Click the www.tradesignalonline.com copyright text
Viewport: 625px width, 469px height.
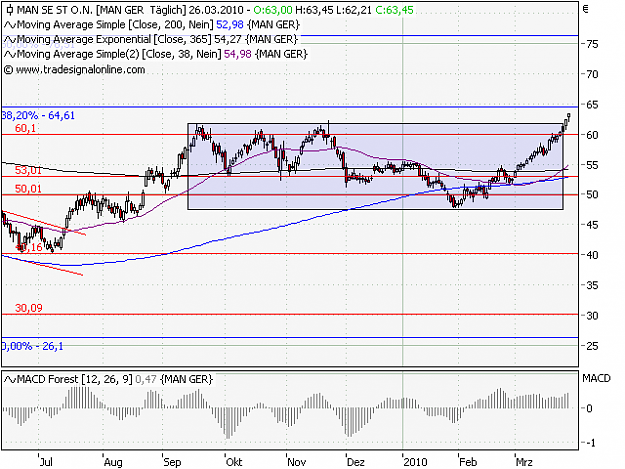(75, 70)
